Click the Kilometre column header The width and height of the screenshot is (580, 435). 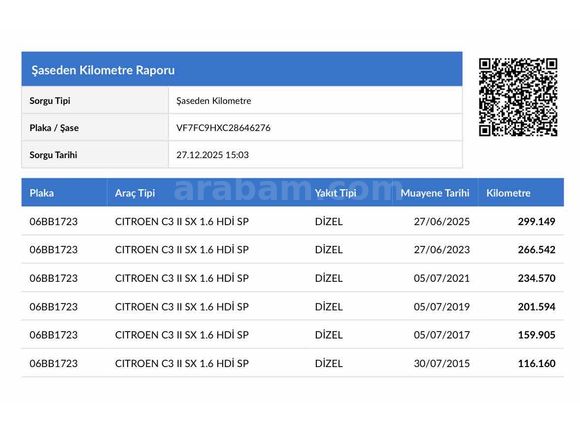coord(508,193)
